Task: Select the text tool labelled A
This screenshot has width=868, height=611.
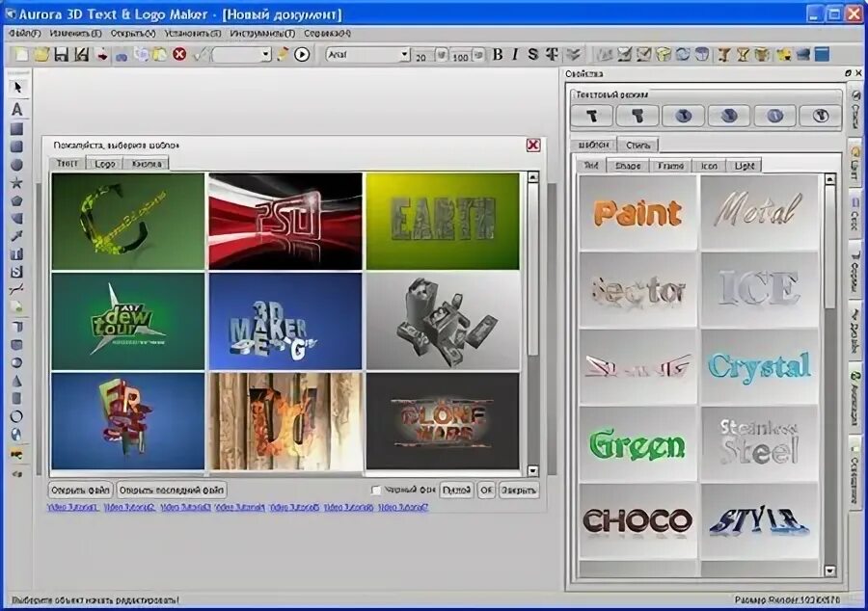Action: point(17,109)
